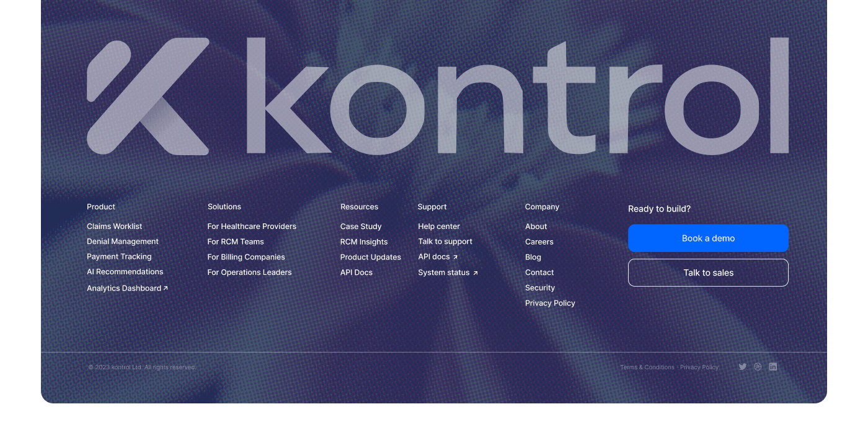Open the Twitter social icon
This screenshot has width=868, height=440.
coord(742,367)
